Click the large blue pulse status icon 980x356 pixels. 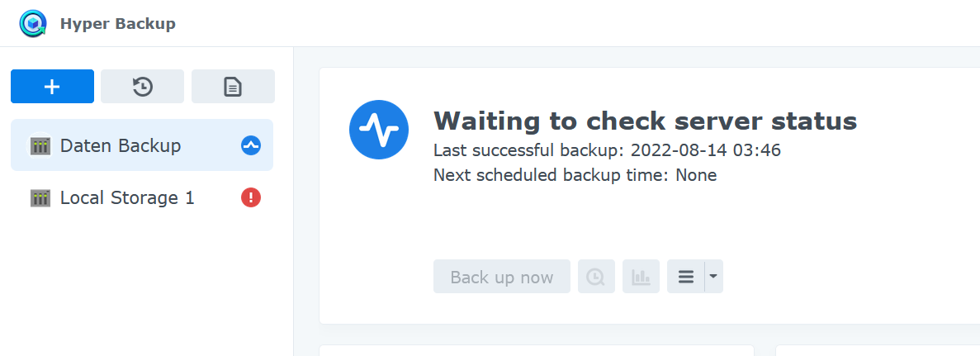(x=380, y=130)
